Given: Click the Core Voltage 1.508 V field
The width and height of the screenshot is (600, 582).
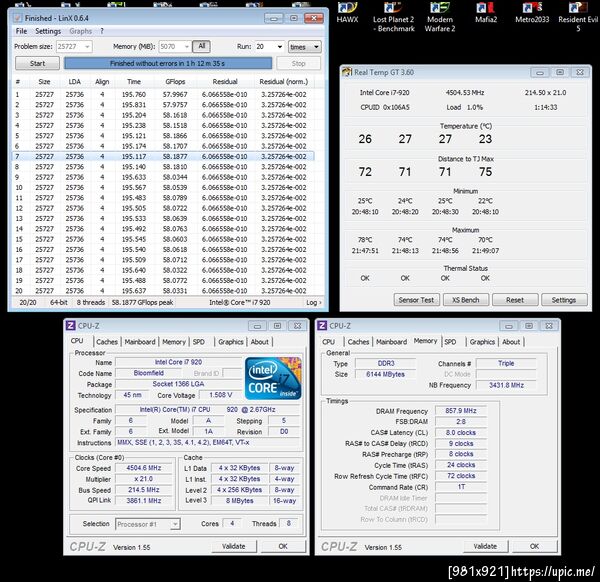Looking at the screenshot, I should coord(220,395).
